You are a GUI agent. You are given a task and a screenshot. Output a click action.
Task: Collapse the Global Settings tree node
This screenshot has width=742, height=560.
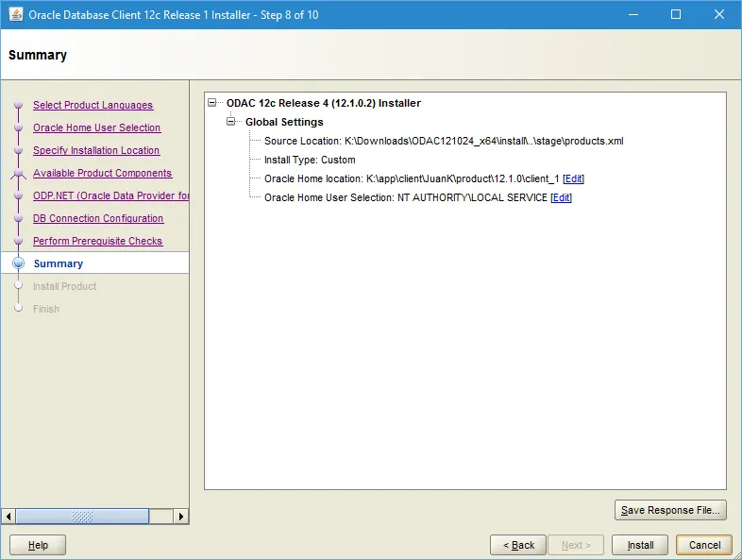[x=231, y=122]
